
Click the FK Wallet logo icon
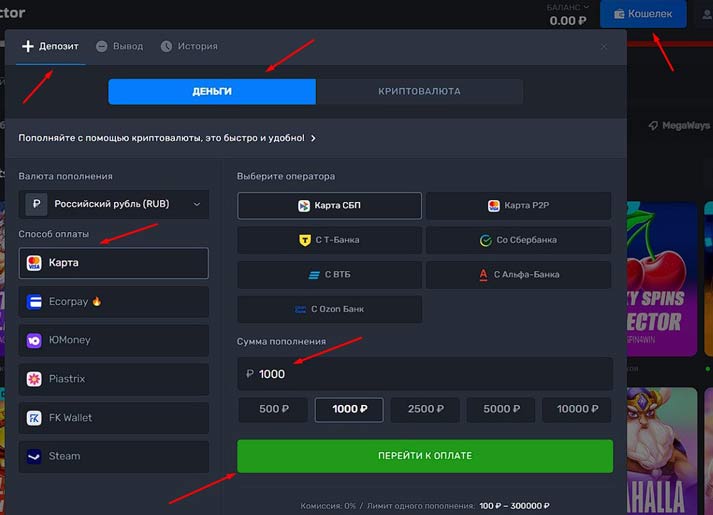[x=34, y=418]
